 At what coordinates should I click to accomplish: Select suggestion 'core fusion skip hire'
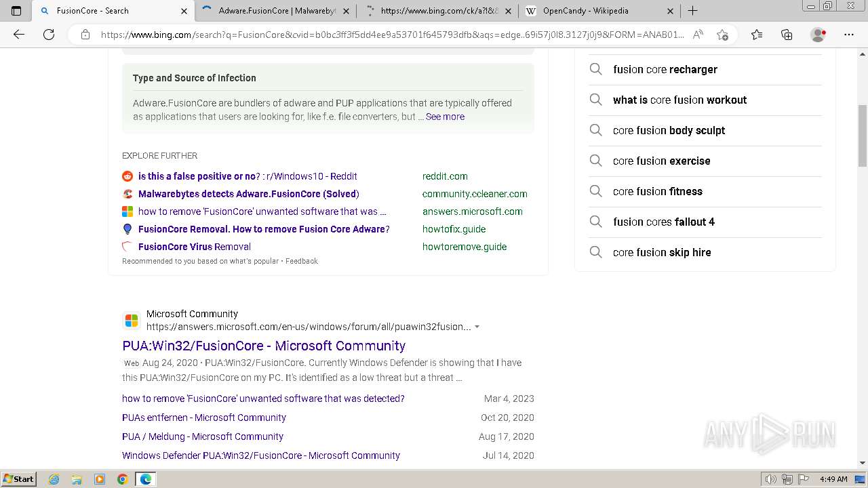[x=662, y=252]
